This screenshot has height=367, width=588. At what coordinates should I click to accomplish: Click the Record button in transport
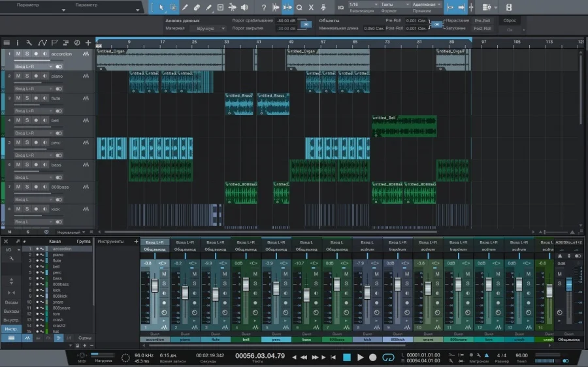373,357
